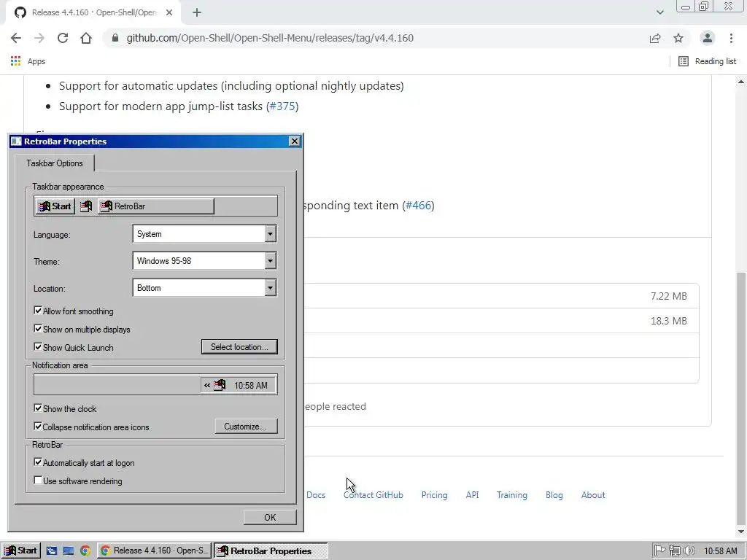Image resolution: width=747 pixels, height=560 pixels.
Task: Click the flag icon in system tray
Action: 659,551
